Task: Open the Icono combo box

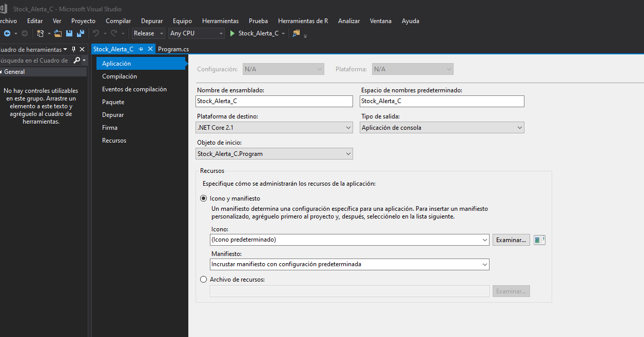Action: [x=349, y=240]
